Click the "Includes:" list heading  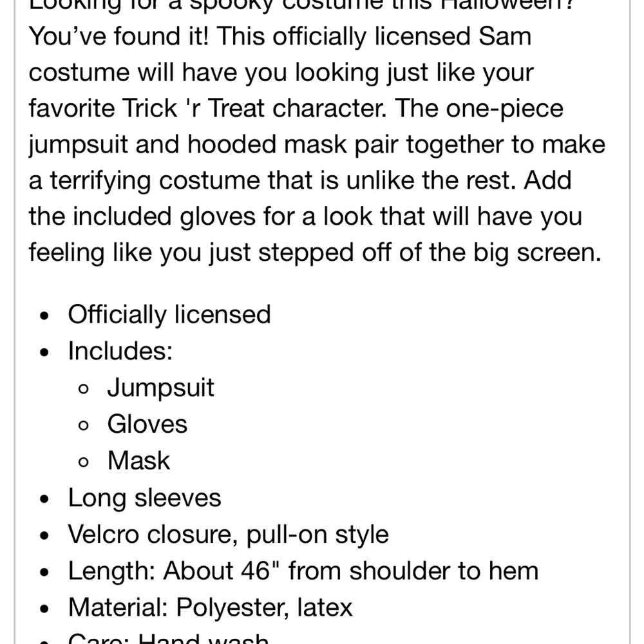(120, 351)
